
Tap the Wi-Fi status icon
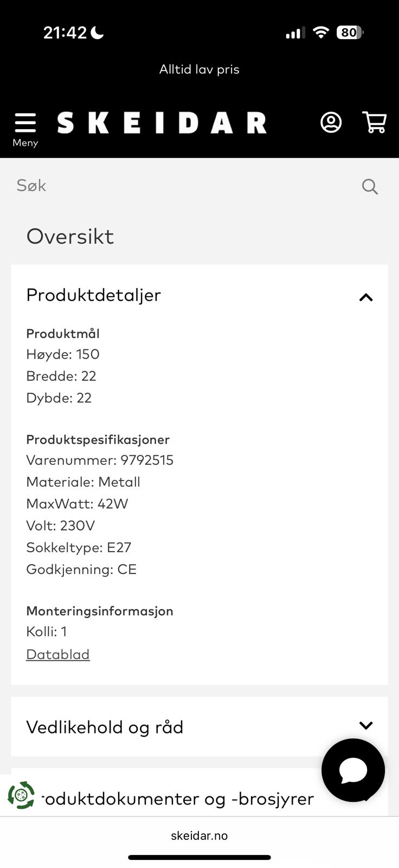tap(321, 33)
